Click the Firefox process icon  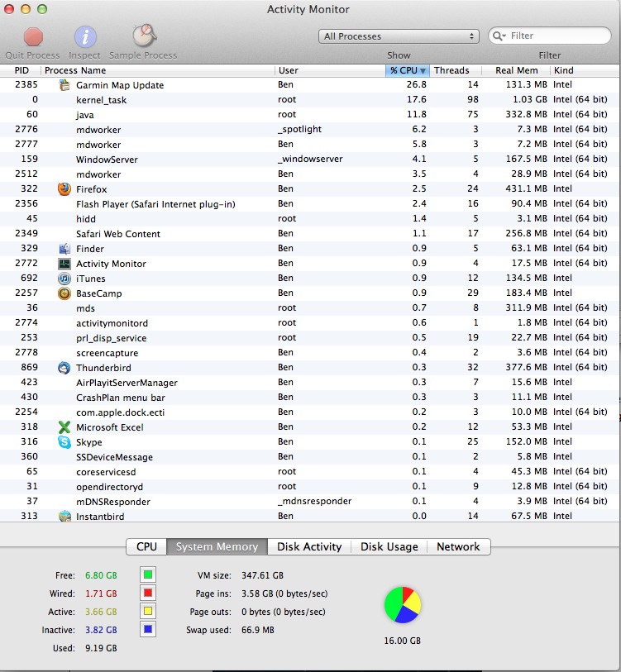[x=64, y=189]
